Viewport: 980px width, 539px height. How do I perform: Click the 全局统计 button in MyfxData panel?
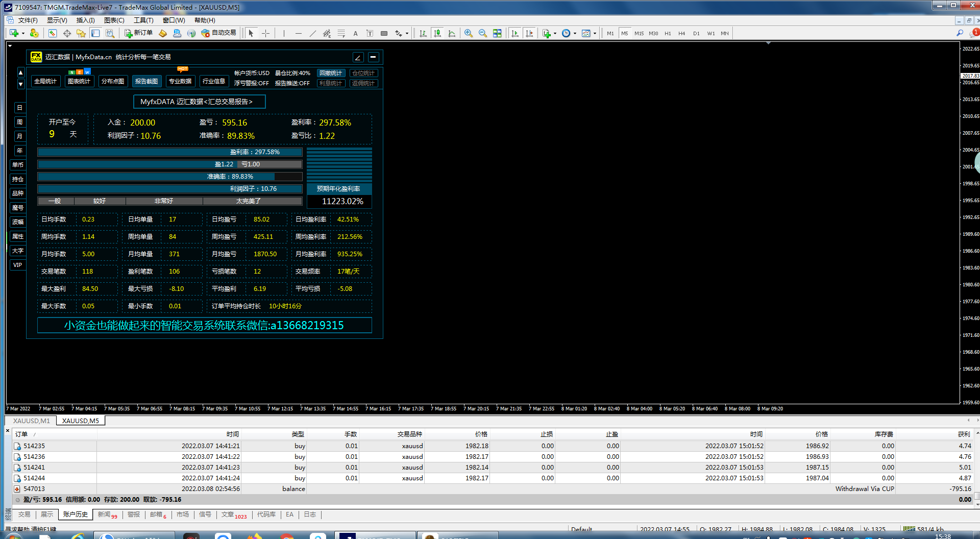click(x=45, y=81)
